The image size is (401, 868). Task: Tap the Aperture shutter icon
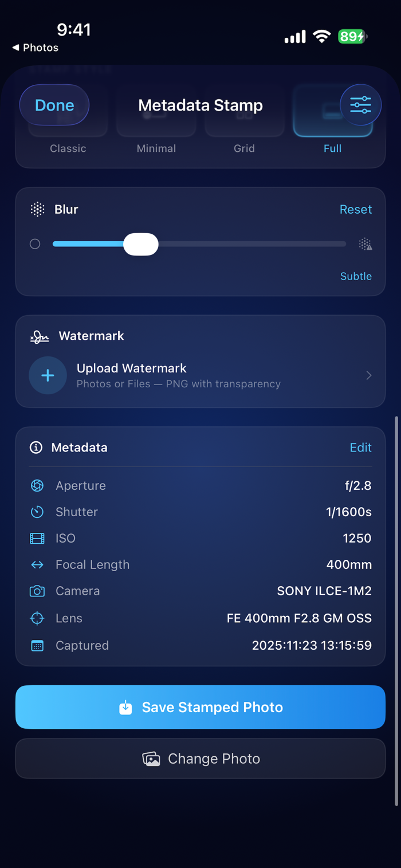click(37, 486)
